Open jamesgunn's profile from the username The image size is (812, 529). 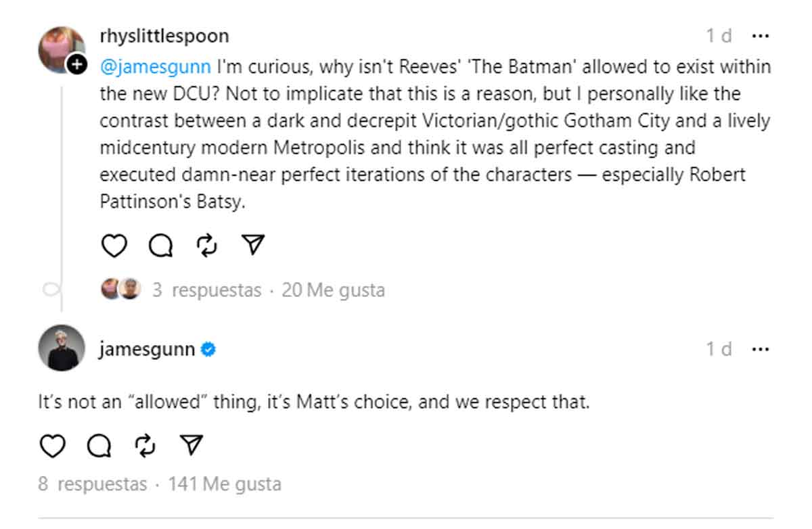147,349
